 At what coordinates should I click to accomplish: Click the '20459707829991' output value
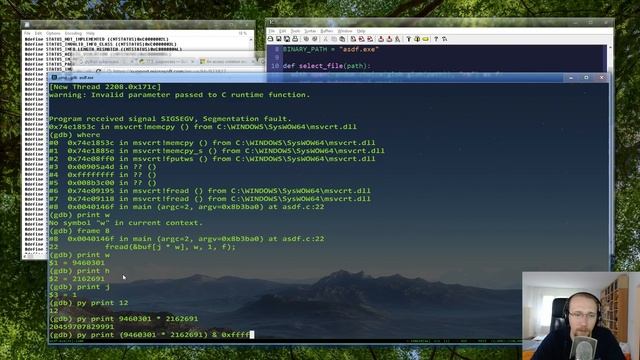[82, 327]
